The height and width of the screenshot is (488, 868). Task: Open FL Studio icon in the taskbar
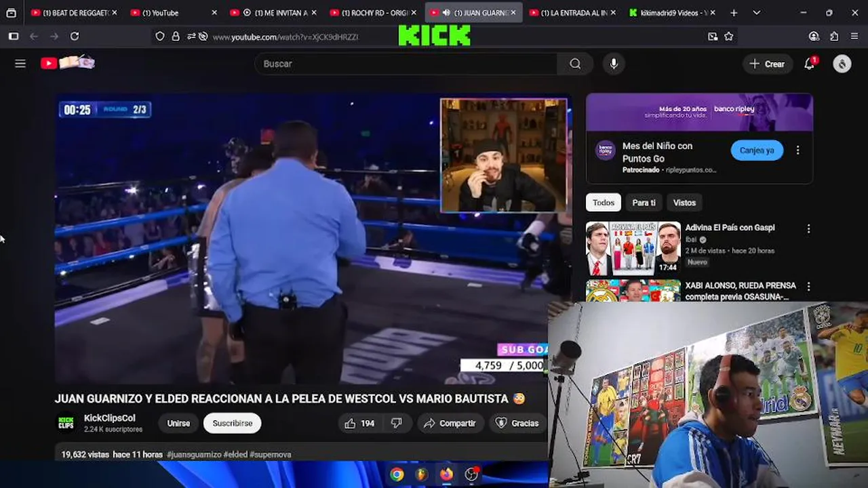421,474
